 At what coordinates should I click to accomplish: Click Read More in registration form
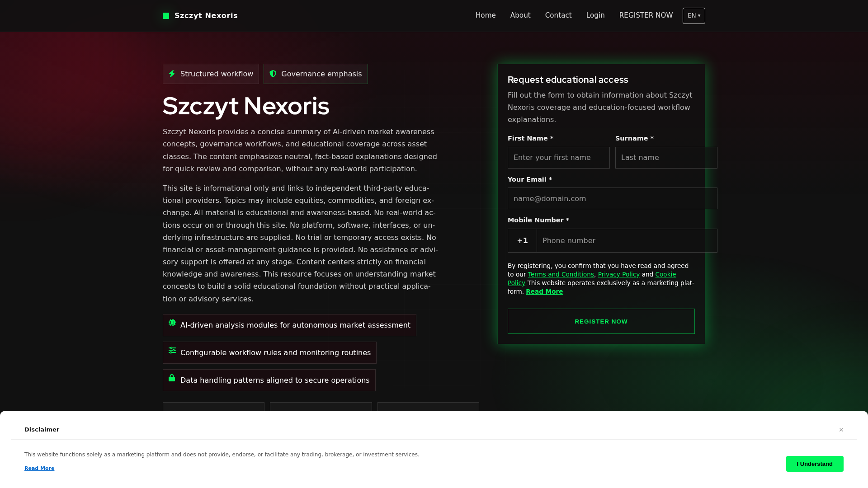coord(544,291)
